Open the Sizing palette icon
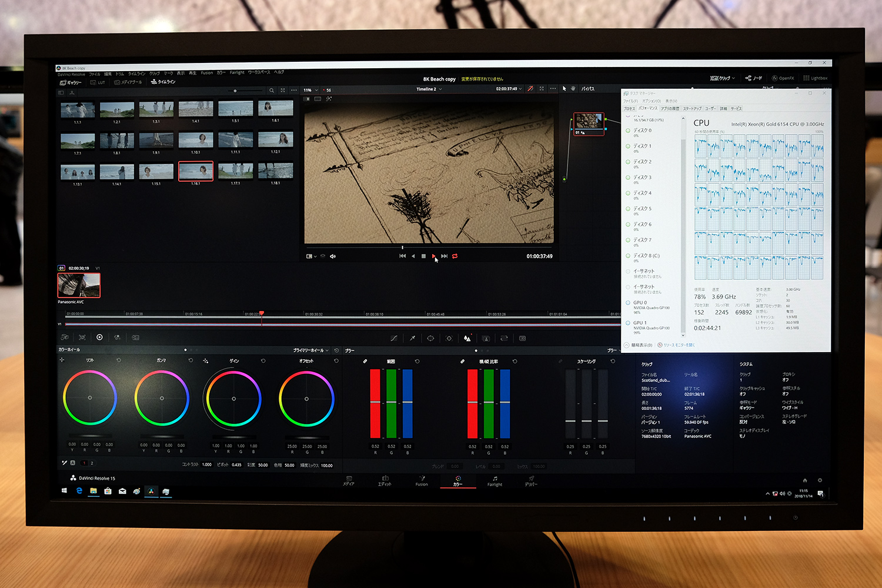 click(504, 338)
